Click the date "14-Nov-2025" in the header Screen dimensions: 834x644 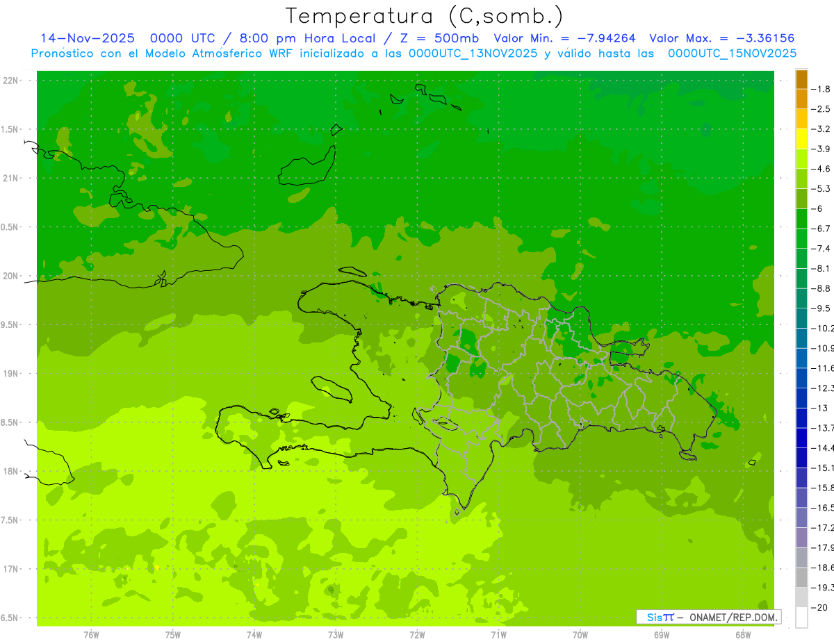point(88,38)
